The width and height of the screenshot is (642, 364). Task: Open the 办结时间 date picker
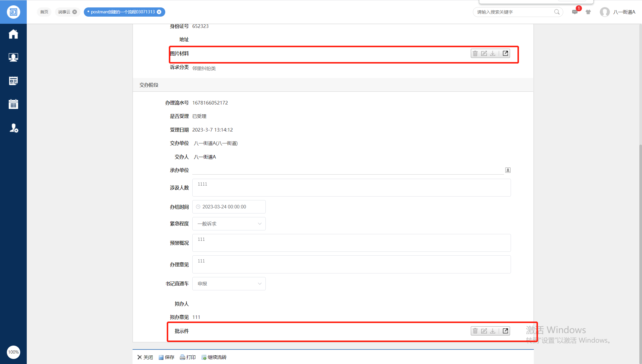click(229, 207)
